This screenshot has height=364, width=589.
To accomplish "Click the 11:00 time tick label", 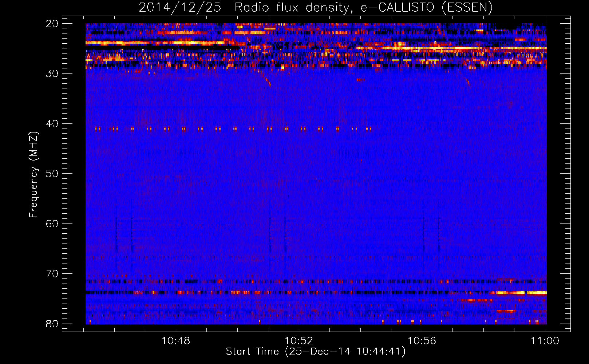I will (x=545, y=341).
